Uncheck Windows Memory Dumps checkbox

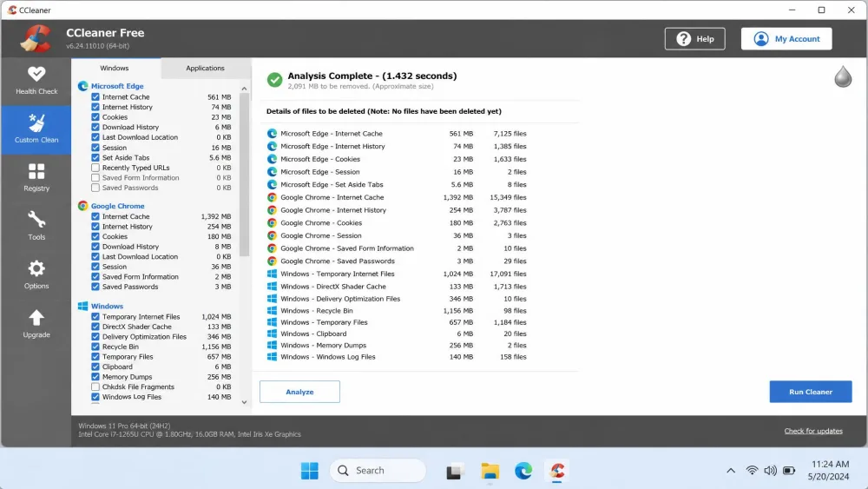tap(95, 377)
